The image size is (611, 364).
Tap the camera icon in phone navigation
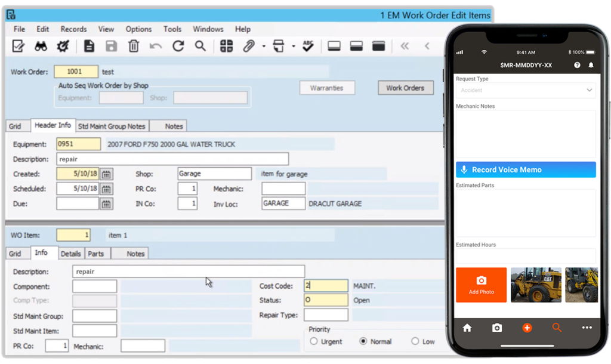497,328
